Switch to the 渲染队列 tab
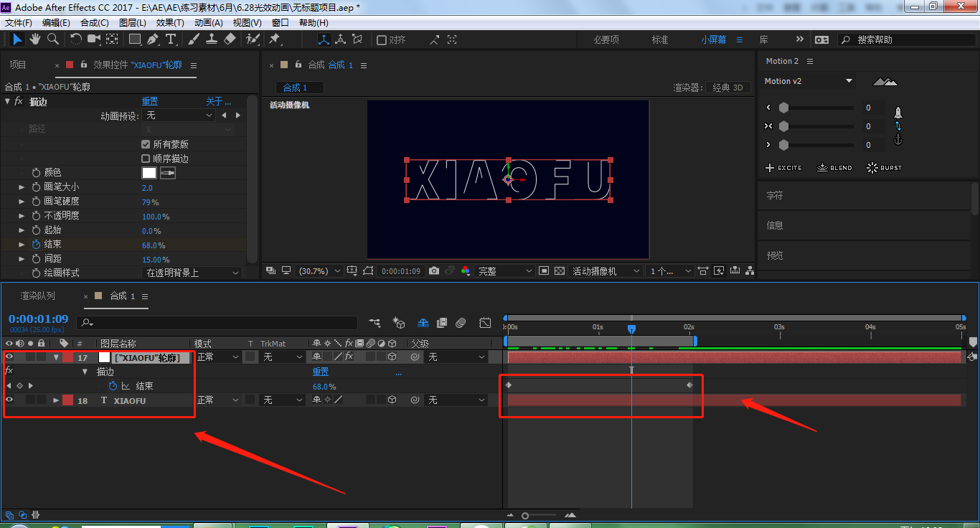Viewport: 980px width, 528px height. point(37,296)
